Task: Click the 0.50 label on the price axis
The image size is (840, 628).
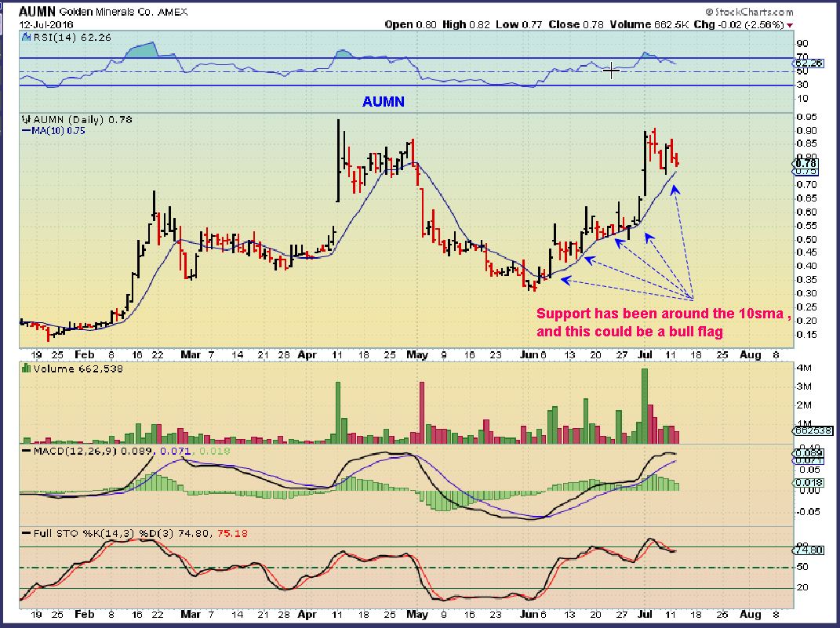Action: pos(806,239)
